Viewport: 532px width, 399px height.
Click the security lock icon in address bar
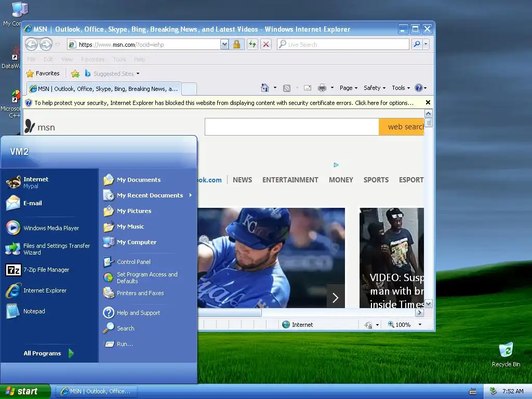point(236,45)
